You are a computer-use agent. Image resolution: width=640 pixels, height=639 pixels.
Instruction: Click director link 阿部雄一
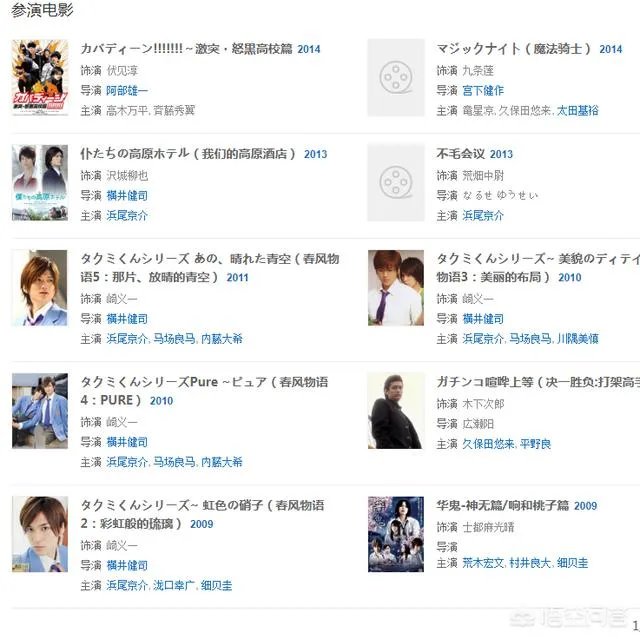coord(127,90)
